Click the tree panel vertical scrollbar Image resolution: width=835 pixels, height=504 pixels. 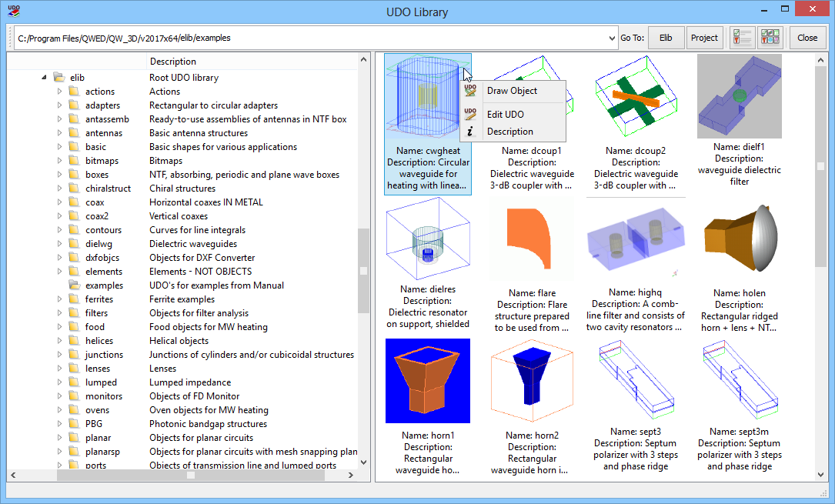[x=364, y=271]
